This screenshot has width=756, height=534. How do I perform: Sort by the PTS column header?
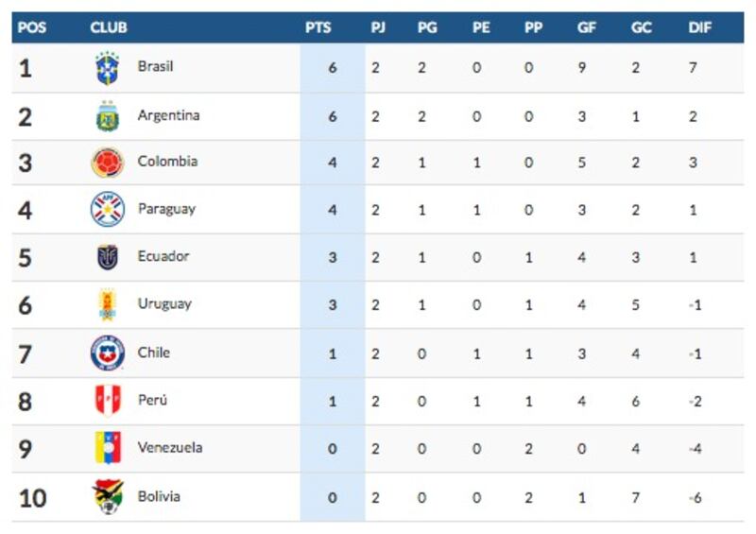tap(318, 27)
